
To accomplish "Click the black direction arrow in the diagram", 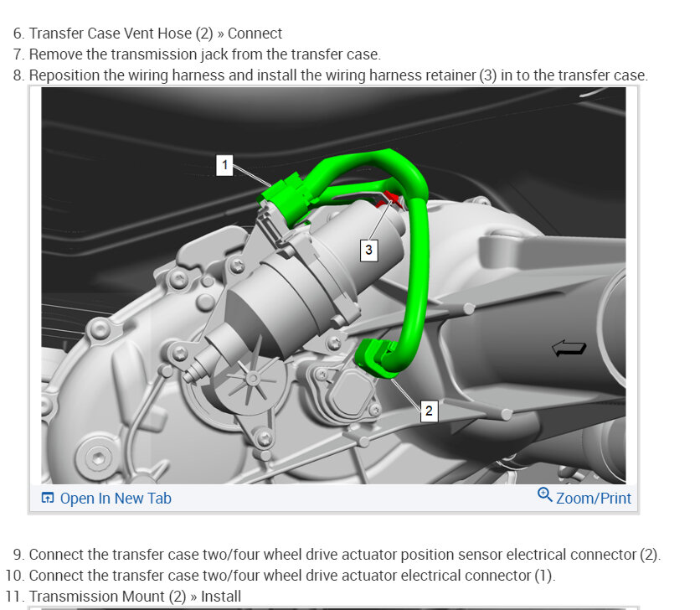I will 569,348.
